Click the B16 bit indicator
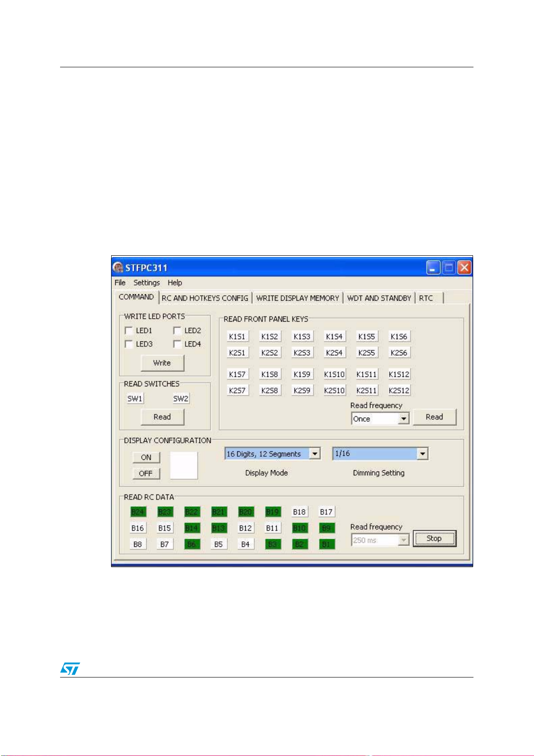 tap(138, 528)
